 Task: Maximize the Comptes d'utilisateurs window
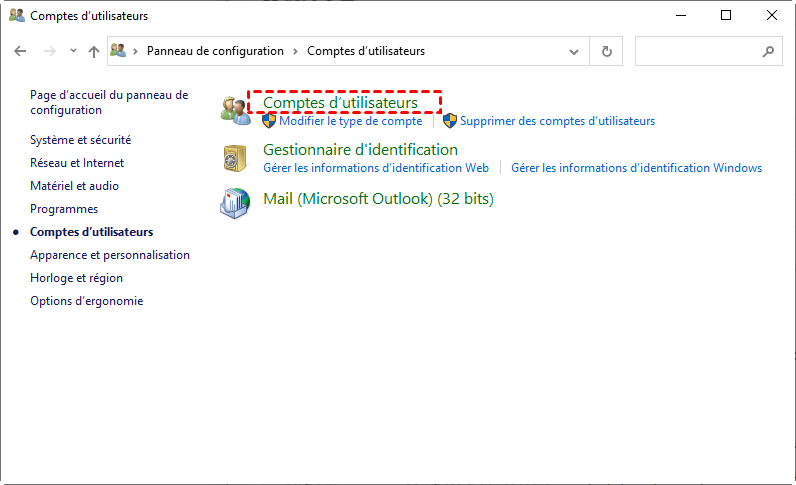[726, 15]
